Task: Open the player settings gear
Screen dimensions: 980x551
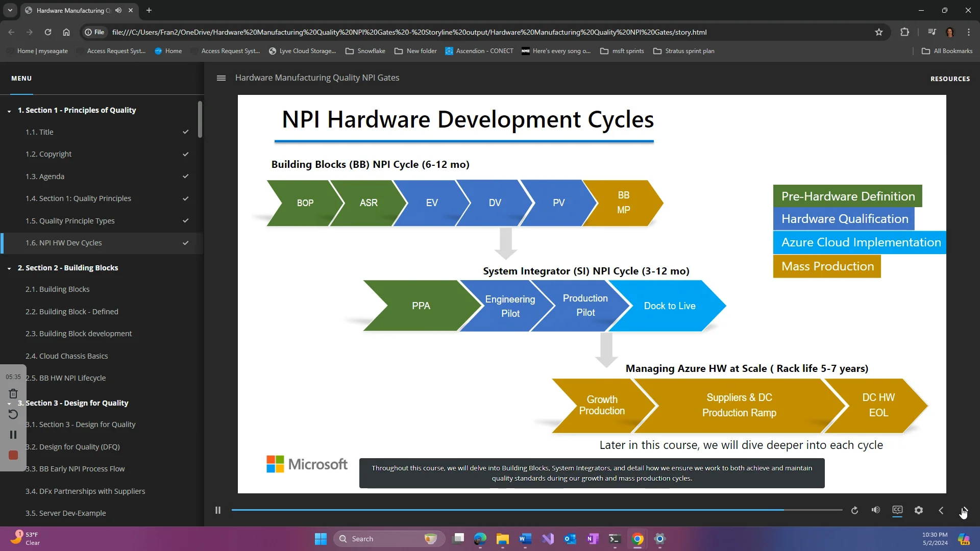Action: [918, 510]
